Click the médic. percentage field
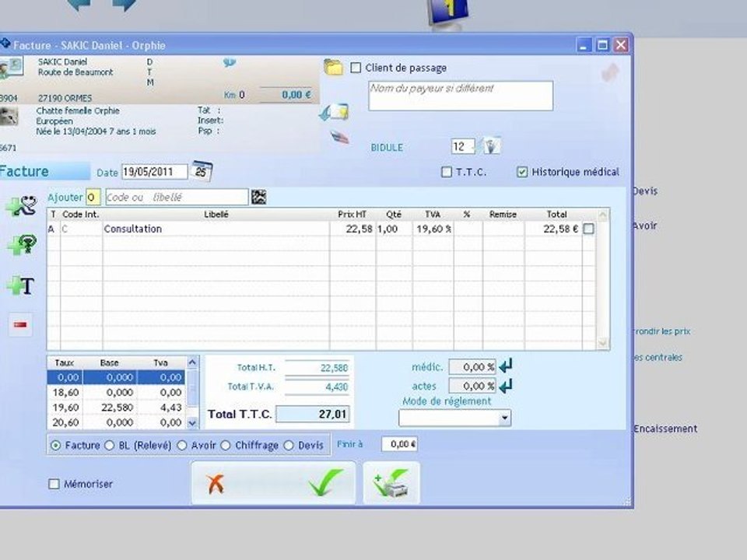Screen dimensions: 747x560 (472, 366)
